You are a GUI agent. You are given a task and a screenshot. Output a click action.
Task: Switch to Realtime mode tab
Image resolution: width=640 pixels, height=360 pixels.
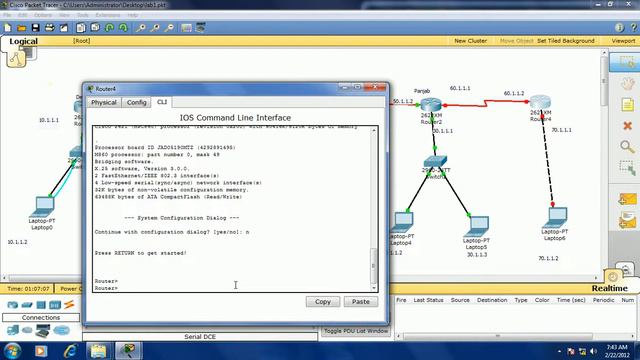(x=609, y=289)
